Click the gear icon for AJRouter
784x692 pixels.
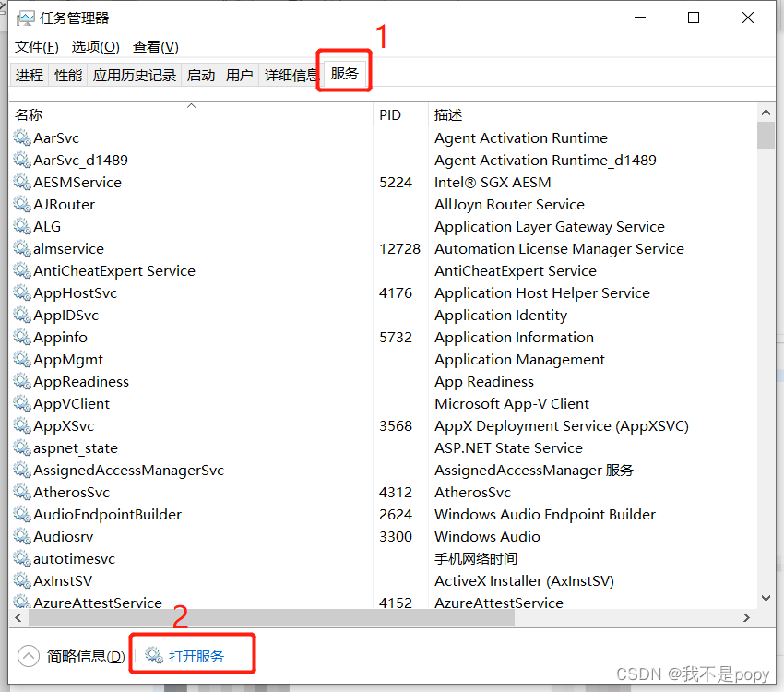[22, 204]
